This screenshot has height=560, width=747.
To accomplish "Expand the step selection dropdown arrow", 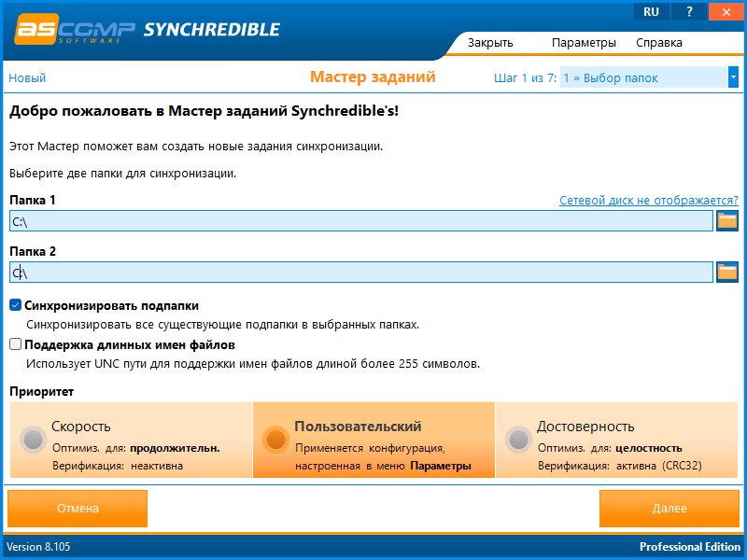I will [x=733, y=77].
